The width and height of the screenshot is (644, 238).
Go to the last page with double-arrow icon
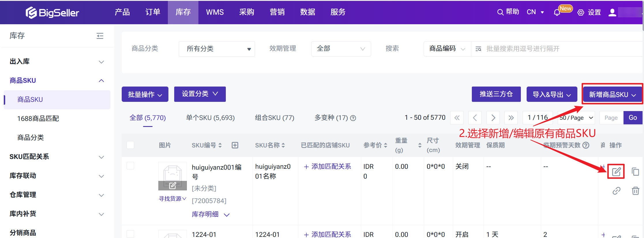[511, 118]
